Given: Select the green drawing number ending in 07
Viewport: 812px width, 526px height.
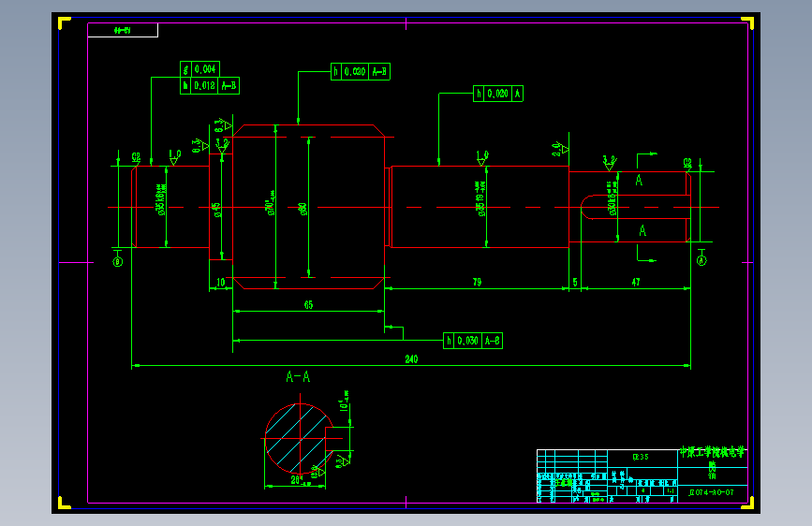Looking at the screenshot, I should (711, 492).
